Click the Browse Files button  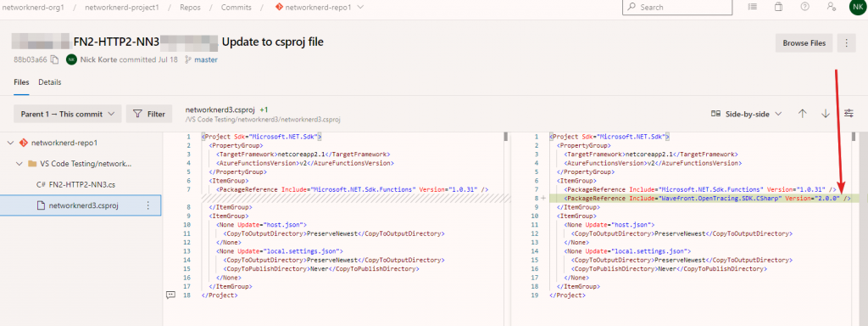(x=804, y=42)
